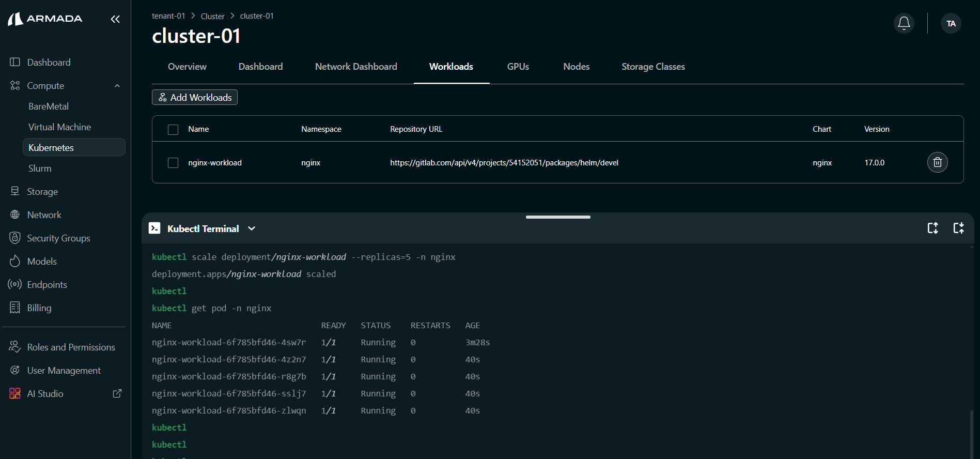This screenshot has width=980, height=459.
Task: Expand terminal height with the vertical-resize icon
Action: click(x=933, y=228)
